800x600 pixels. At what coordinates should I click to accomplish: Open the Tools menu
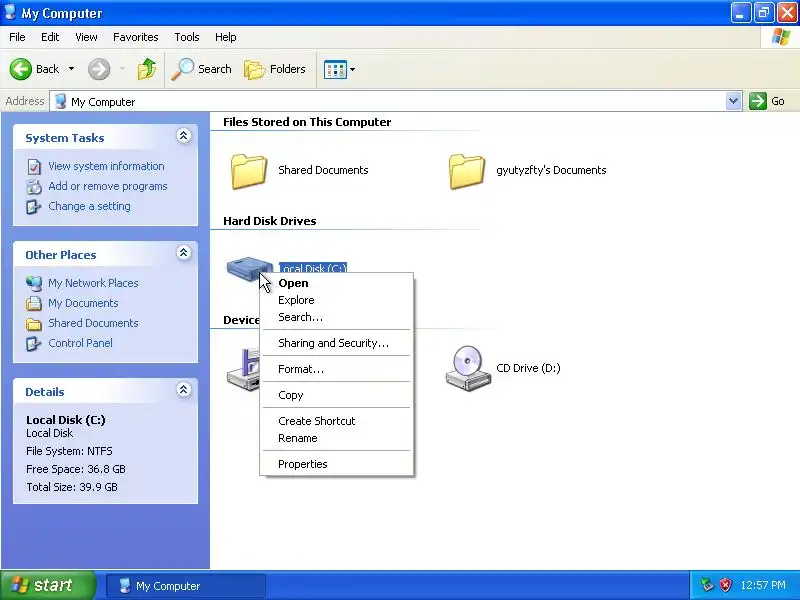coord(187,37)
